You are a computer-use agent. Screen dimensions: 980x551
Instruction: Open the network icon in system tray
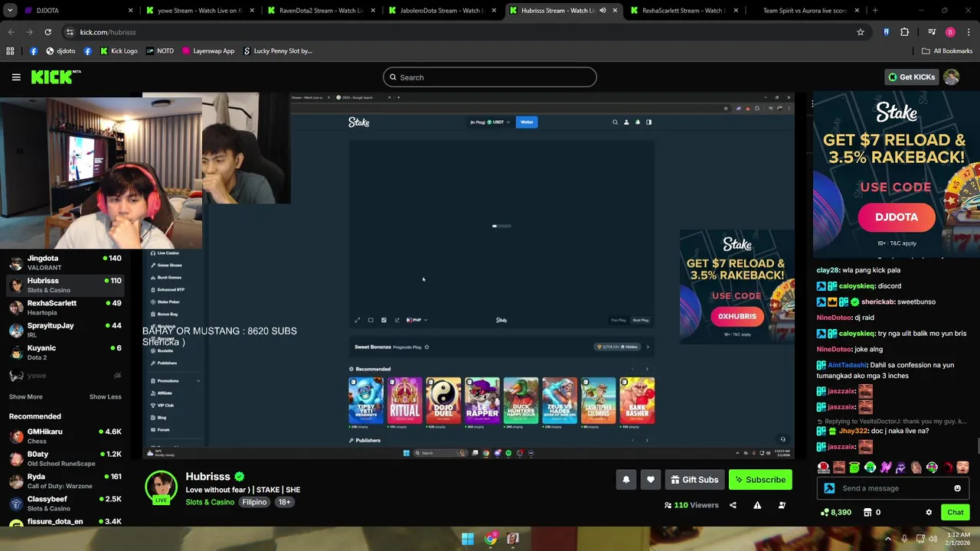tap(920, 539)
